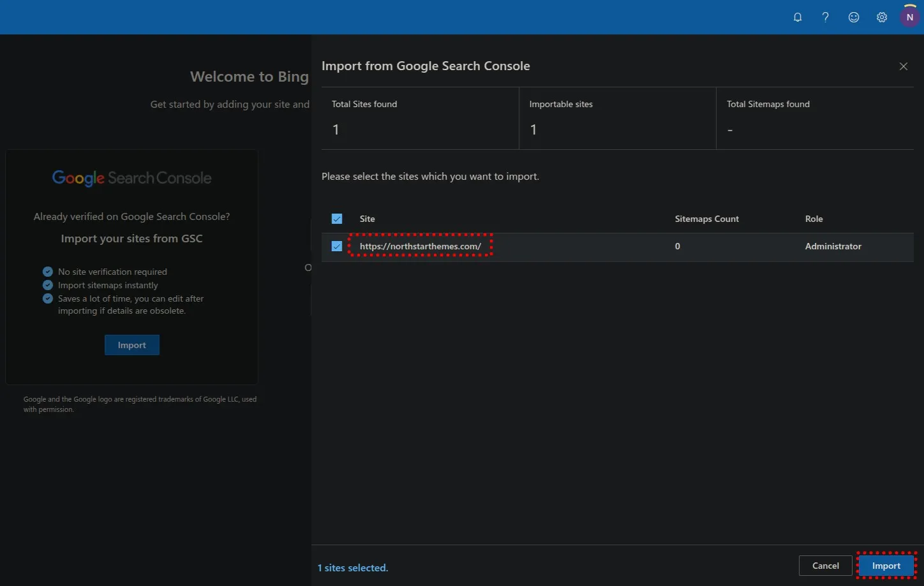
Task: Click the Google trademark notice text
Action: 140,404
